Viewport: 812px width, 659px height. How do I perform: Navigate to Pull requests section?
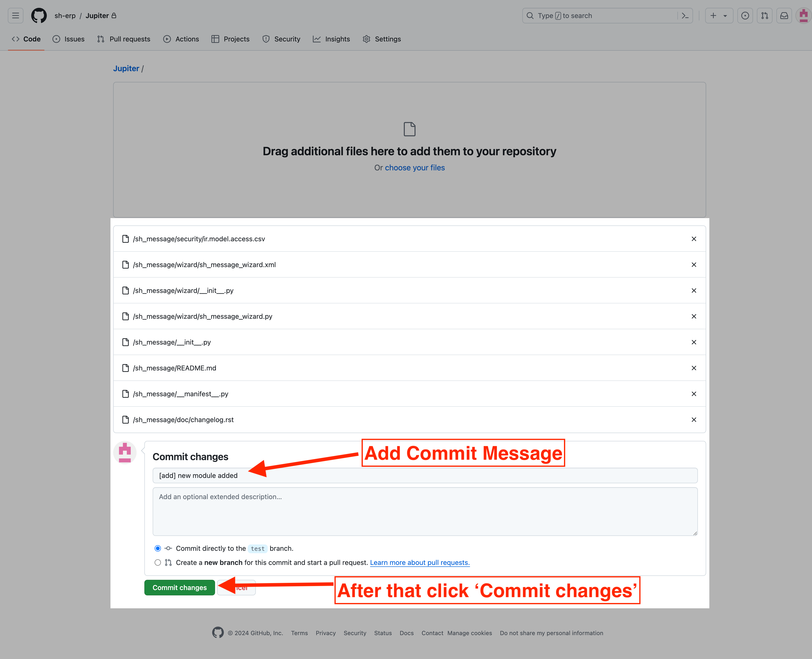click(124, 38)
